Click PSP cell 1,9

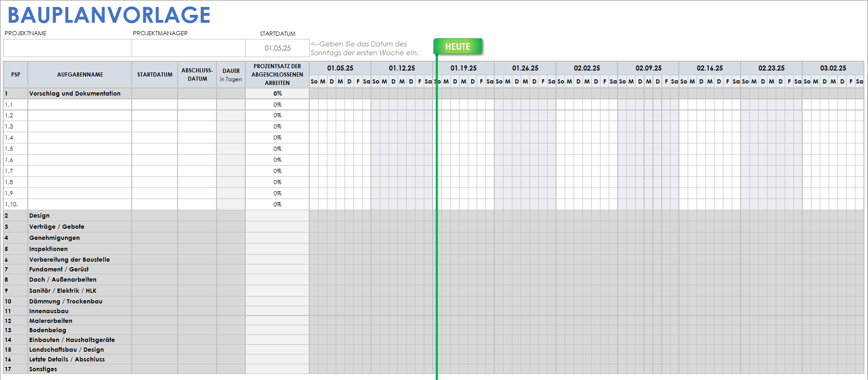coord(16,193)
